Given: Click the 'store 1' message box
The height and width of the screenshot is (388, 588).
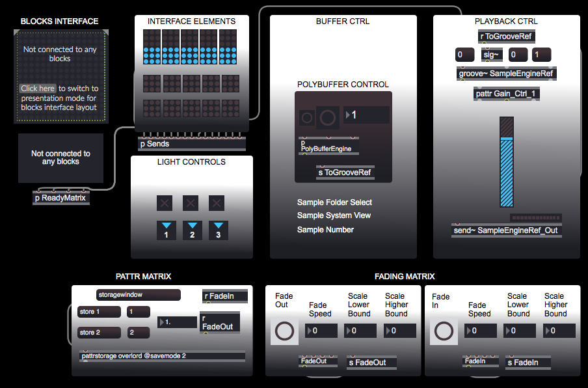Looking at the screenshot, I should tap(99, 312).
